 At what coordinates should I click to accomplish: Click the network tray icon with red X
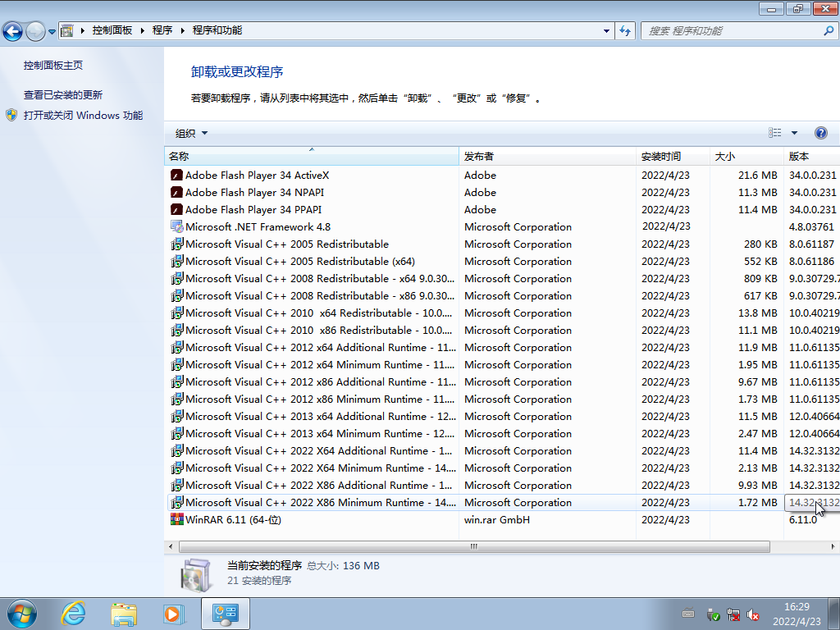click(733, 614)
